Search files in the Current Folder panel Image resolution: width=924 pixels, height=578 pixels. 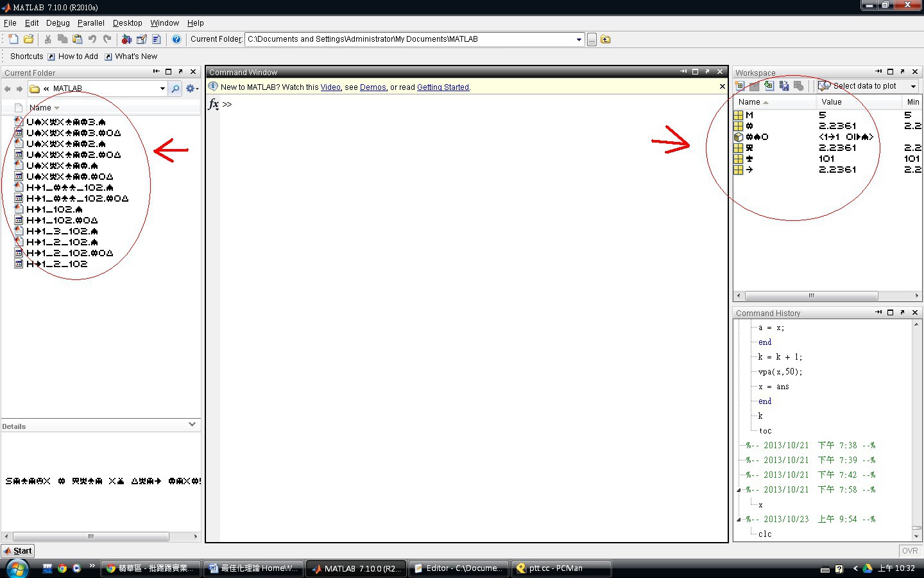click(x=175, y=89)
